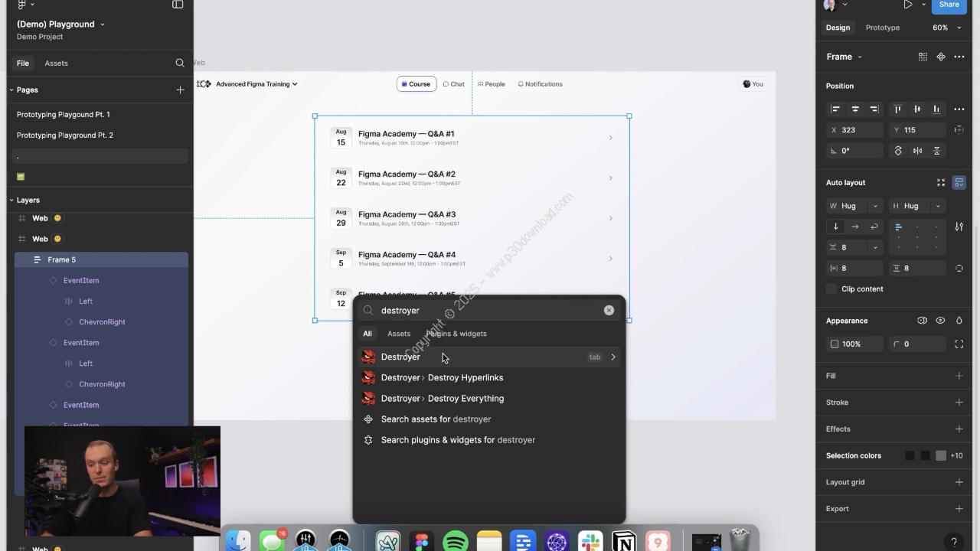Collapse the Layers section

[12, 200]
